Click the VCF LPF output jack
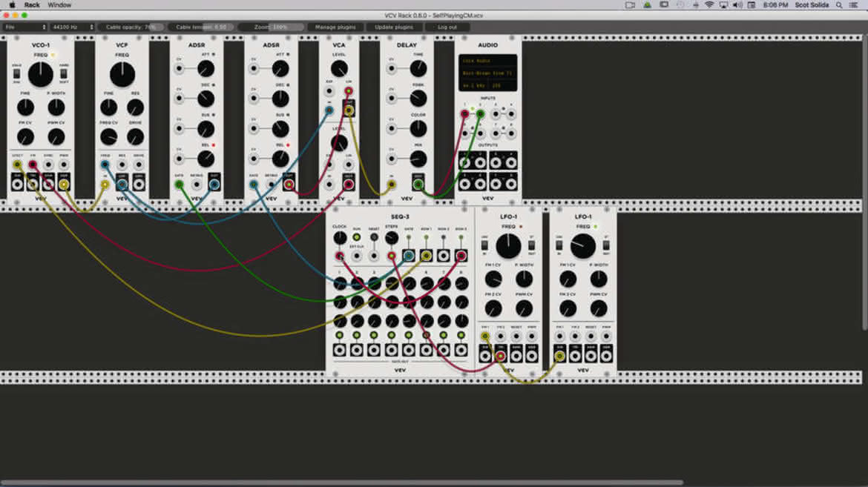The image size is (868, 487). coord(122,185)
